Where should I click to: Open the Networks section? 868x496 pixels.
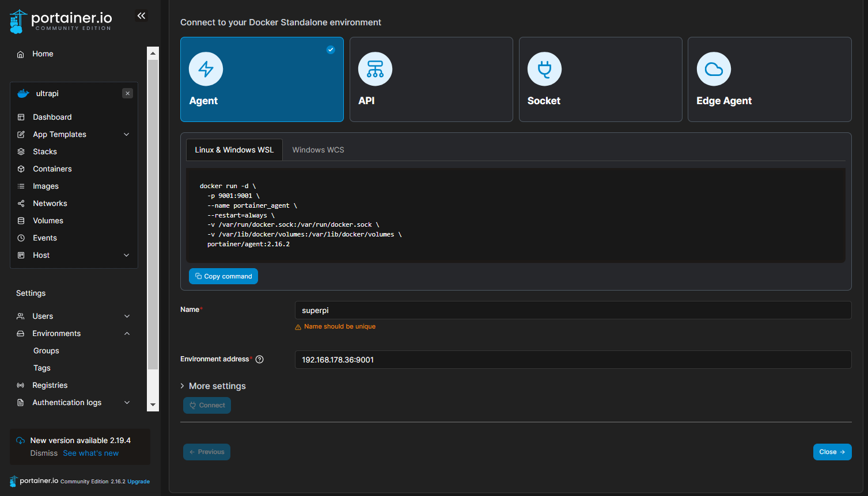coord(49,203)
